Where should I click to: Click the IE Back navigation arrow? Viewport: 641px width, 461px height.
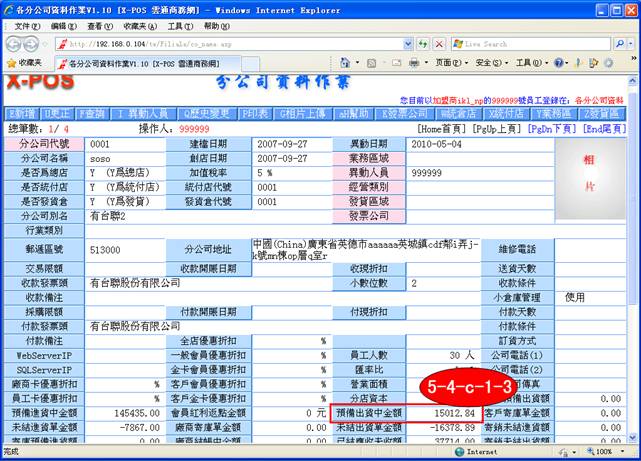(17, 44)
